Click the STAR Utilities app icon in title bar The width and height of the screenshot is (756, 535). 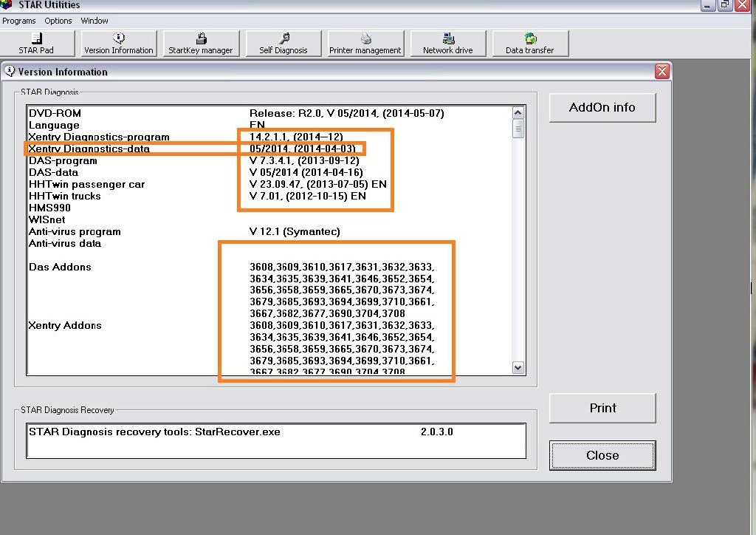pos(6,4)
